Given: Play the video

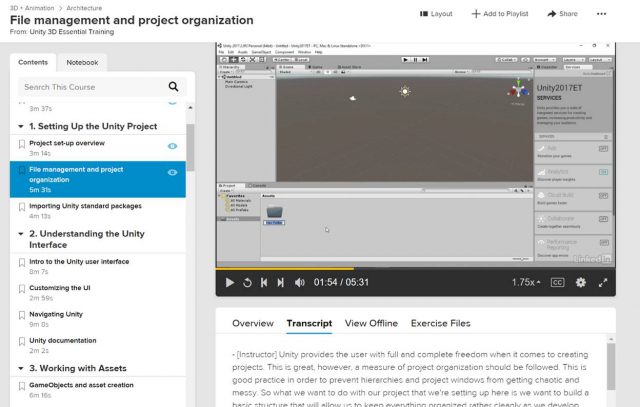Looking at the screenshot, I should tap(229, 282).
